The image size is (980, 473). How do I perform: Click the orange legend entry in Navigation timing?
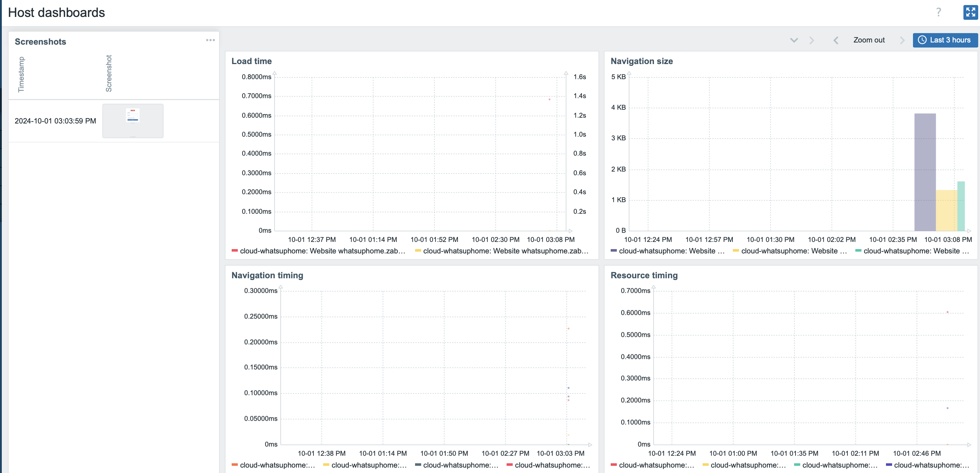[x=273, y=465]
